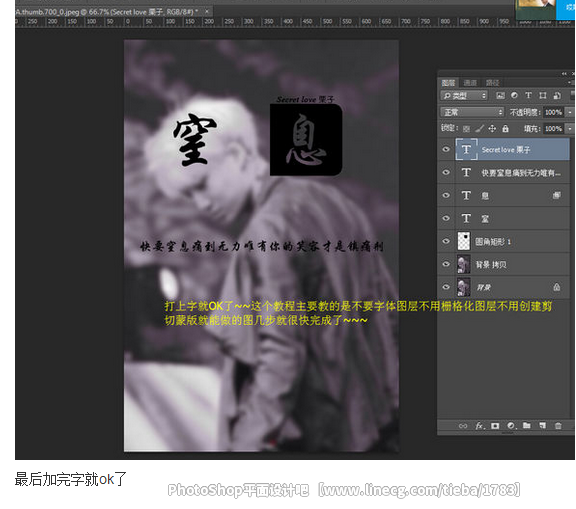The height and width of the screenshot is (509, 576).
Task: Open the fx layer style menu
Action: click(x=480, y=426)
